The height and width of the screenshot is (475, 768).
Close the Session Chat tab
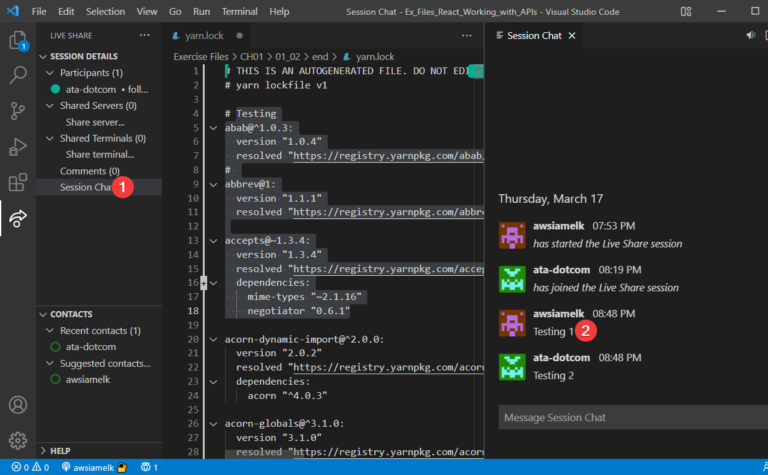point(572,35)
